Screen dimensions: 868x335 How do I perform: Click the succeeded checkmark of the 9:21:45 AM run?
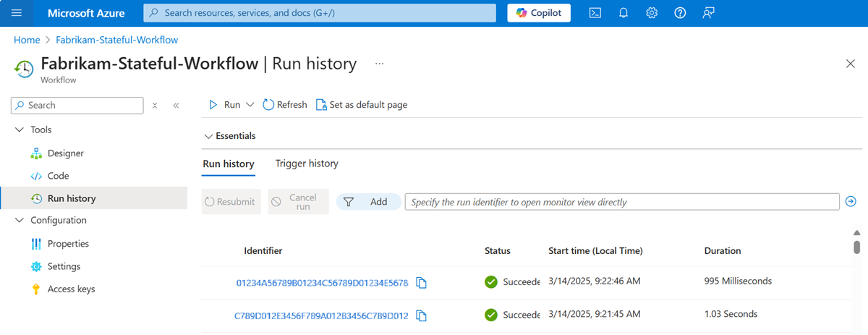tap(491, 315)
